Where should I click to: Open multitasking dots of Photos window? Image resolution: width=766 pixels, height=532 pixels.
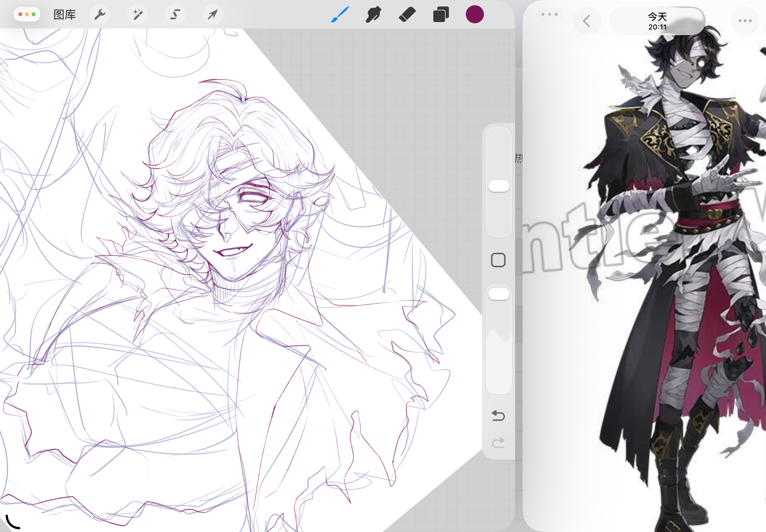(549, 14)
